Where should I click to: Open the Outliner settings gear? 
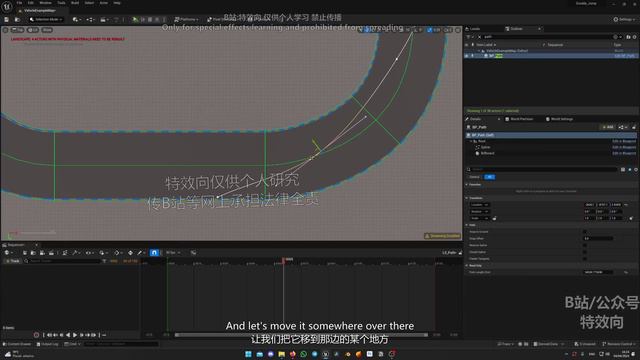[634, 37]
